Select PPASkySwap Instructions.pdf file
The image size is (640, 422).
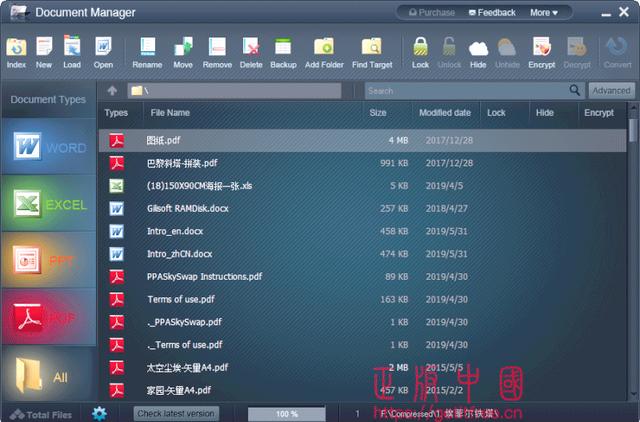[x=362, y=277]
